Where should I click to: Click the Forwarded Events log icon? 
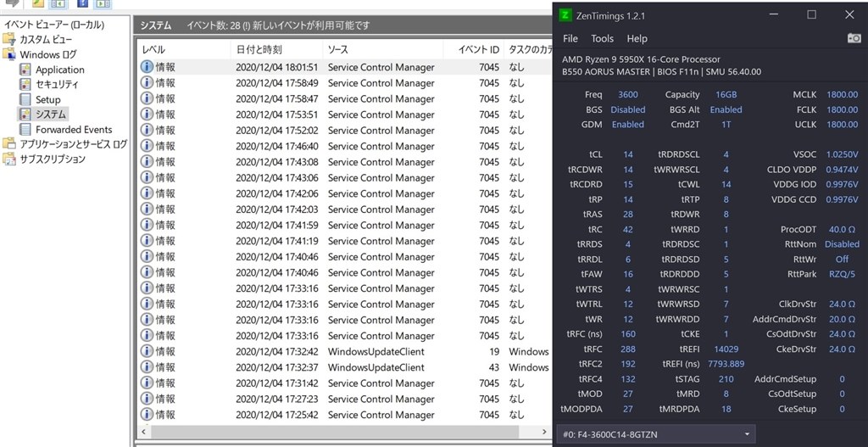click(25, 129)
